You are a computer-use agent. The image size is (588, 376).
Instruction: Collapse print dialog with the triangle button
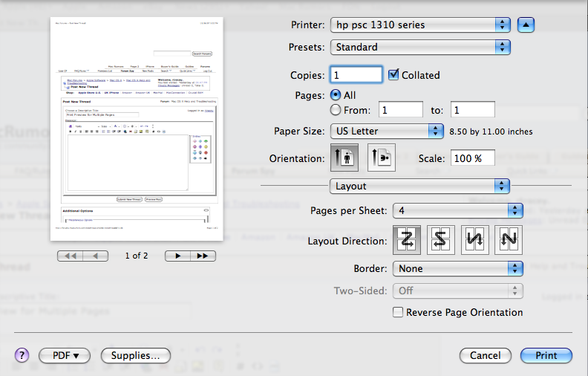(x=526, y=25)
